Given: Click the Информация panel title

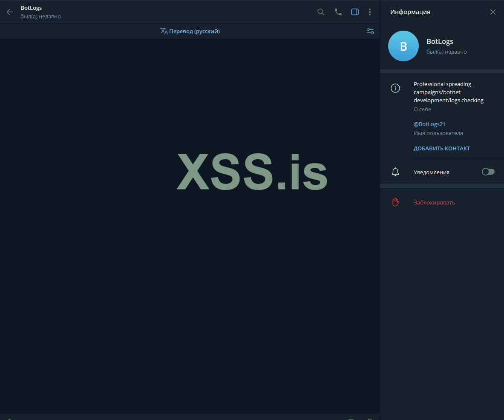Looking at the screenshot, I should (x=410, y=12).
